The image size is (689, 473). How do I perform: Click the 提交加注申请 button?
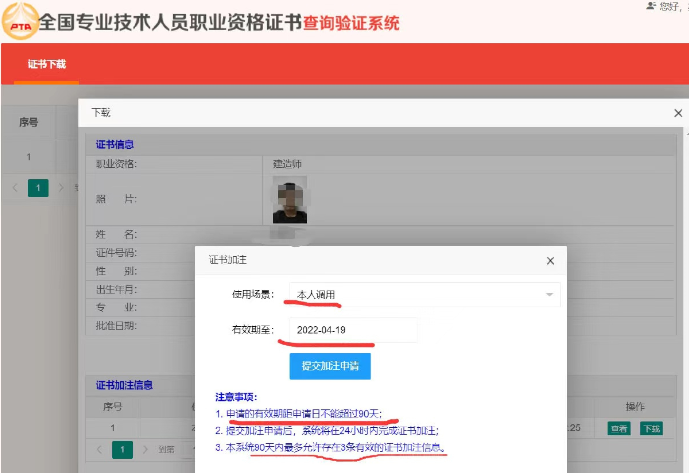click(330, 366)
